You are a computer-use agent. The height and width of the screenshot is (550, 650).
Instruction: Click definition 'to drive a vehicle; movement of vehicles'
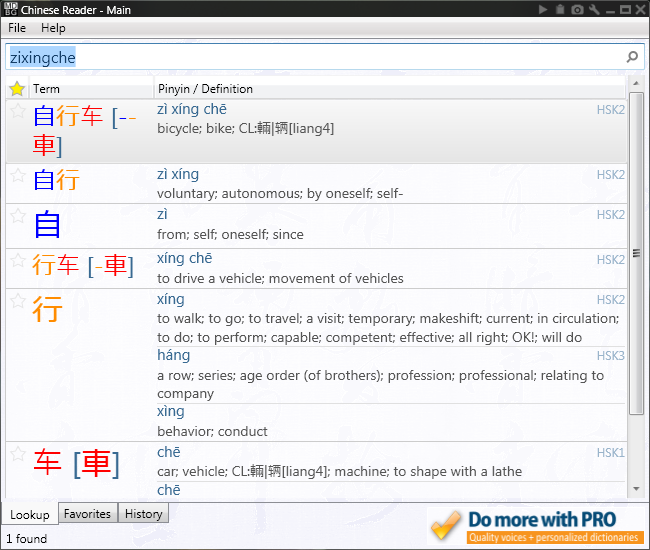coord(280,279)
